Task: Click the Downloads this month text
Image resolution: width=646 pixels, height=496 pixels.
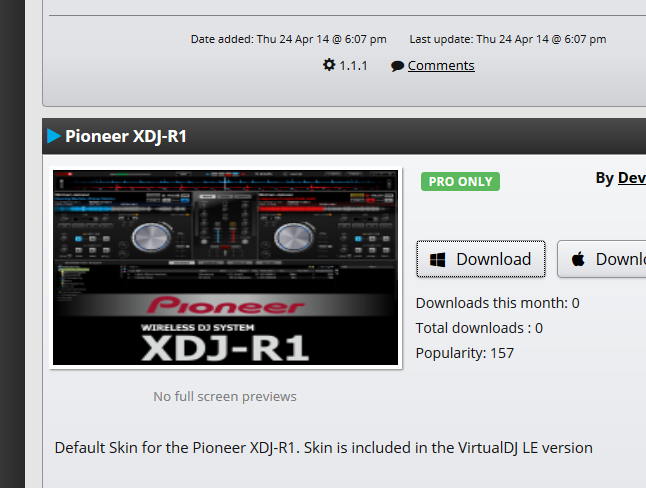Action: pos(498,303)
